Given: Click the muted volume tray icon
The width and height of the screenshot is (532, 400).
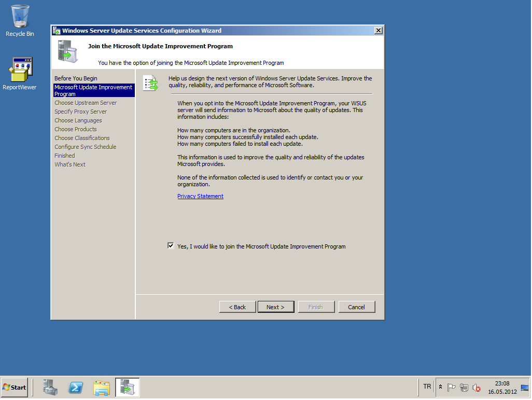Looking at the screenshot, I should coord(476,388).
